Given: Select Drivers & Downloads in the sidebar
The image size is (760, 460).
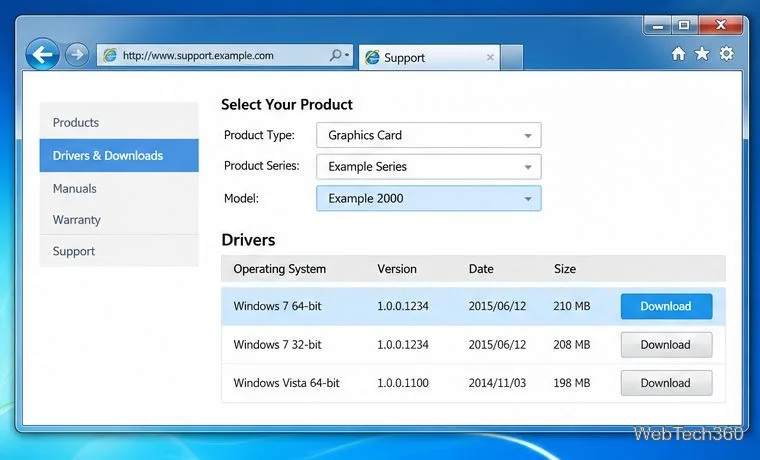Looking at the screenshot, I should click(x=119, y=155).
